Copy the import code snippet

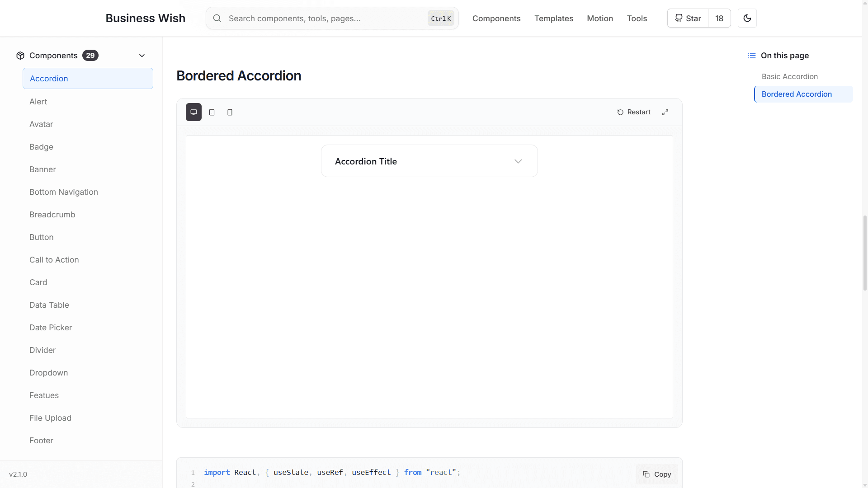click(x=657, y=474)
